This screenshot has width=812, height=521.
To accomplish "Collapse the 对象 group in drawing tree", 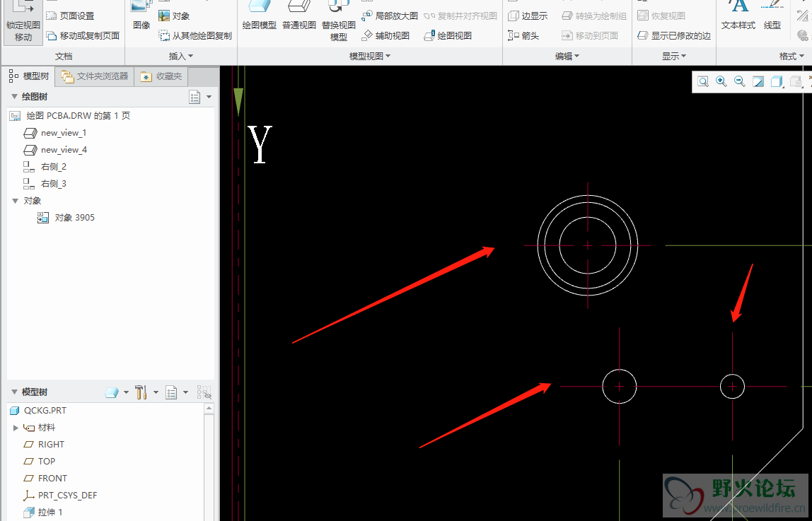I will click(16, 201).
